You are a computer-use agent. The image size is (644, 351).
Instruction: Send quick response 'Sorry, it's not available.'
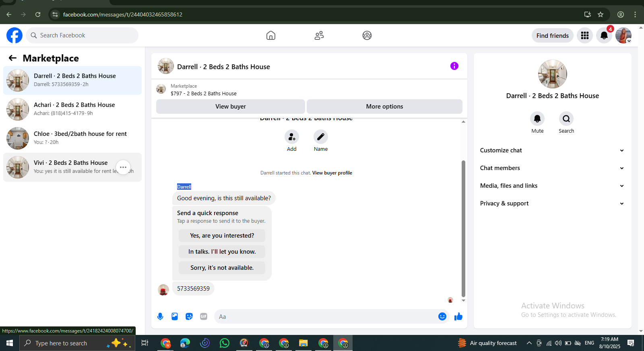222,268
